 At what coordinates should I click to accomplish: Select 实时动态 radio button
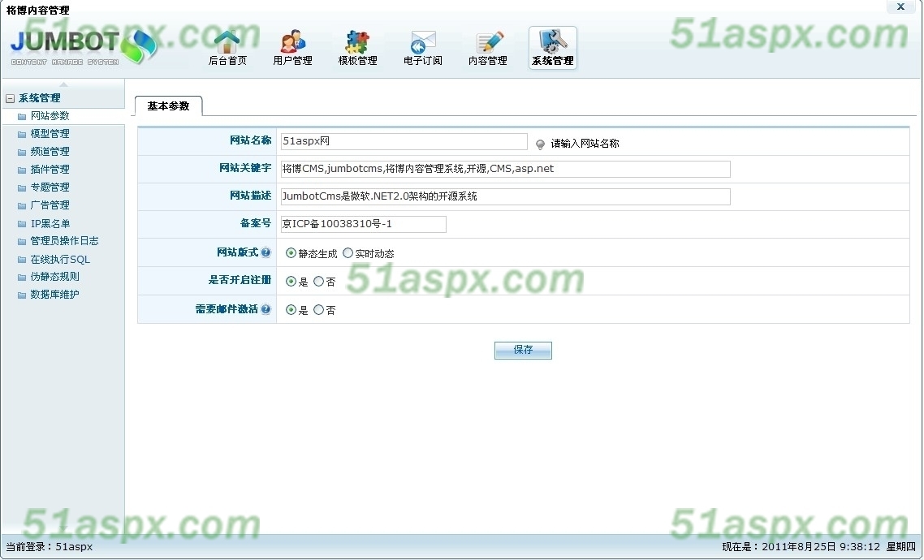[x=348, y=253]
